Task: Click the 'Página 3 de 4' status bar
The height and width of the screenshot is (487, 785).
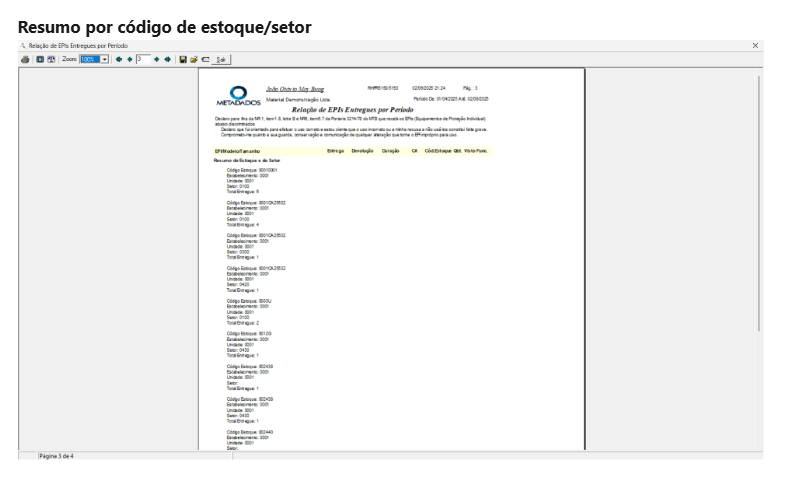Action: [56, 456]
